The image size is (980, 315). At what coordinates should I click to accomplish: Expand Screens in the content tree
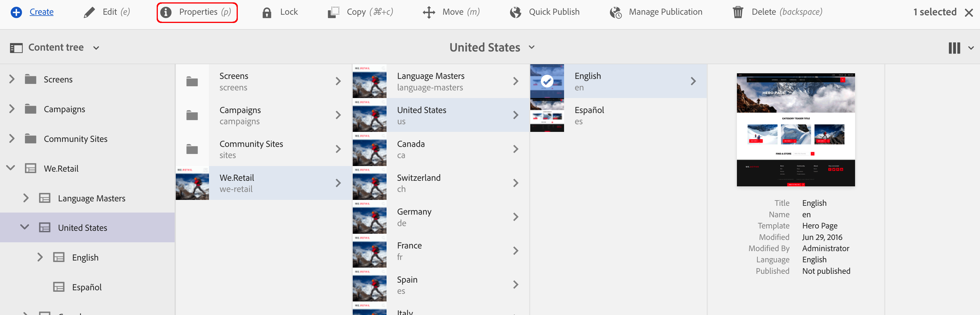12,79
